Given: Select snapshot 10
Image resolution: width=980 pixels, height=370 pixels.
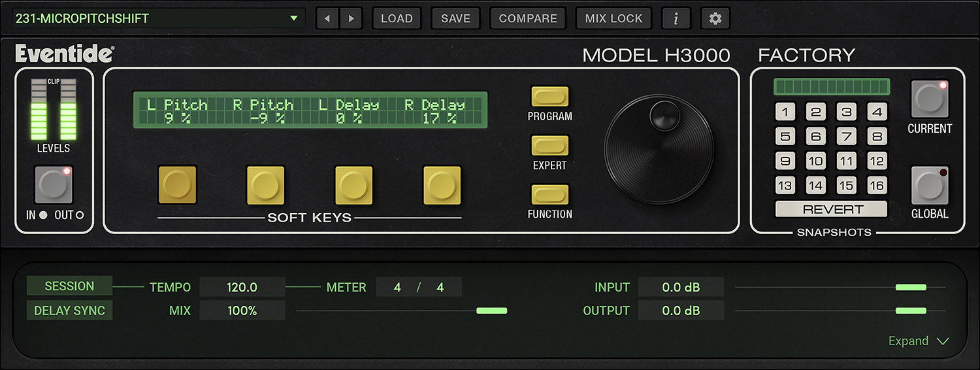Looking at the screenshot, I should coord(815,161).
